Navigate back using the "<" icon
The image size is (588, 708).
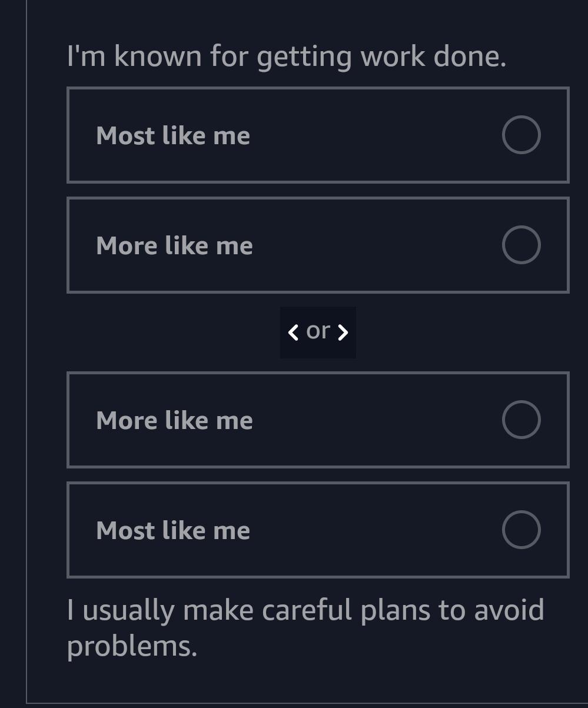click(293, 332)
